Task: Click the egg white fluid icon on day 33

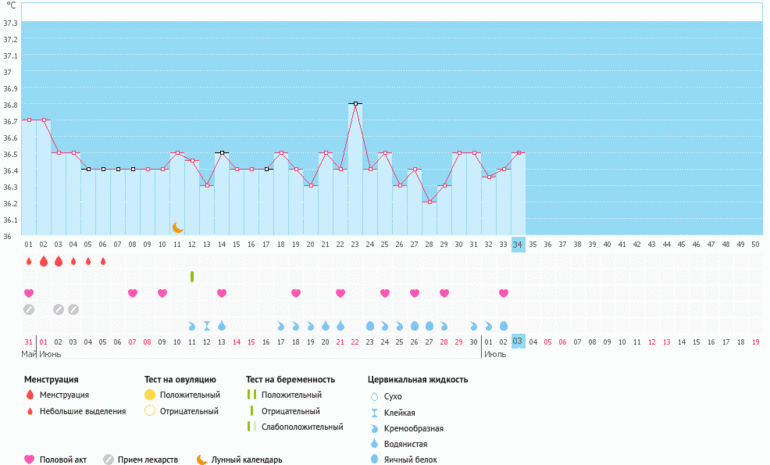Action: click(503, 326)
